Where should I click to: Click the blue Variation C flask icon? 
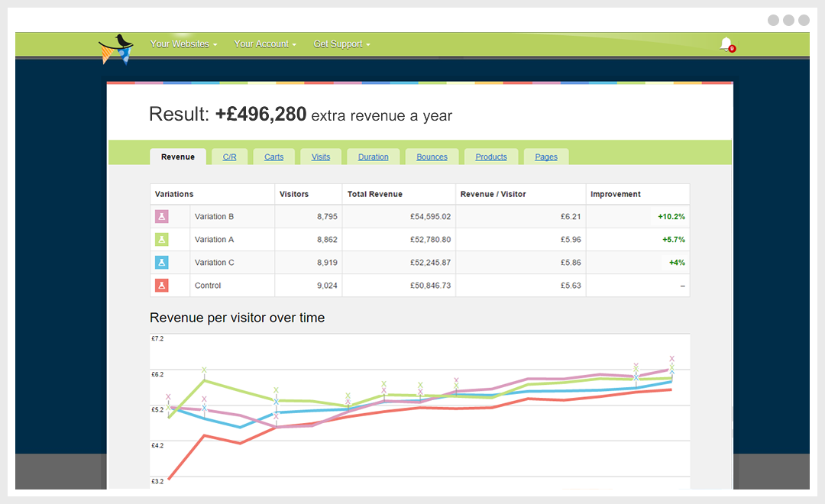click(x=161, y=262)
